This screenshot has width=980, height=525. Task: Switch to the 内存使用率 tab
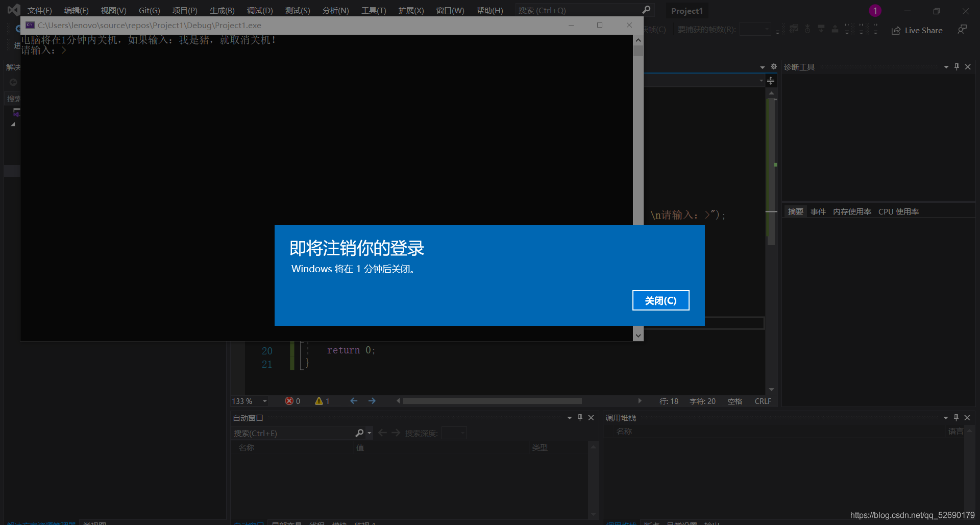point(852,211)
